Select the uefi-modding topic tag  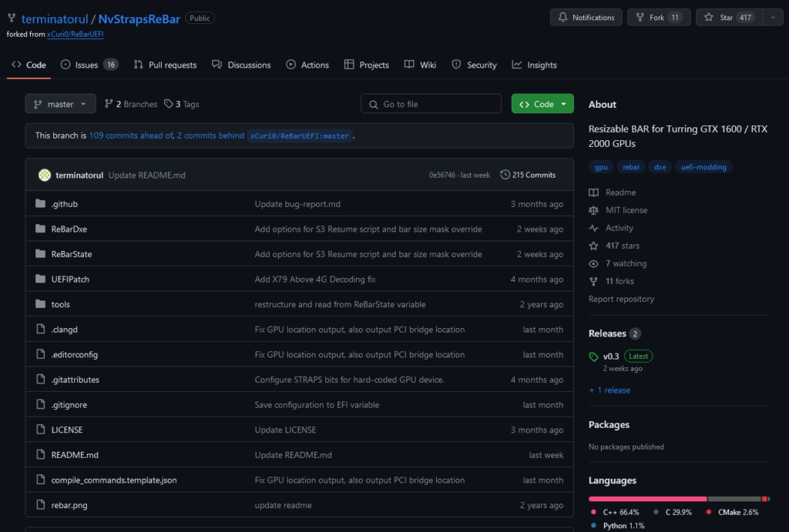click(703, 167)
